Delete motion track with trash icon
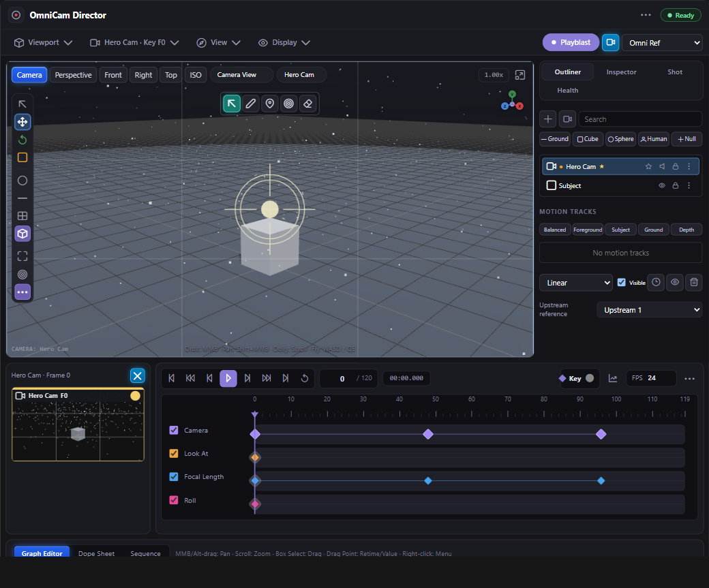This screenshot has height=588, width=709. (x=693, y=283)
